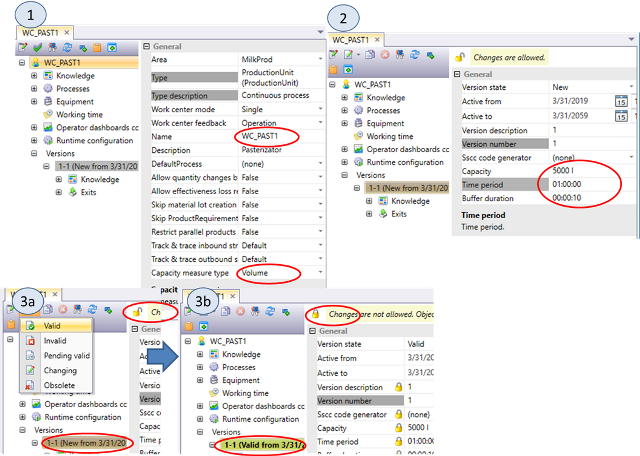Click the open padlock beside 'Changes are allowed.'

tap(460, 57)
